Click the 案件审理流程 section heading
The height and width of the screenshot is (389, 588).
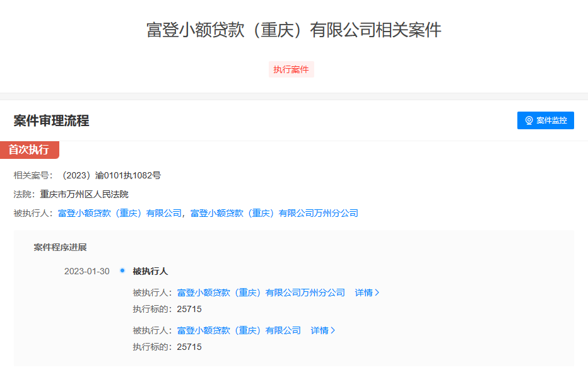point(51,121)
